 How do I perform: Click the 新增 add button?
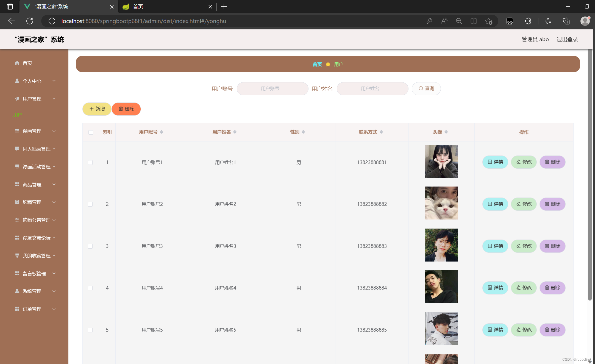97,109
